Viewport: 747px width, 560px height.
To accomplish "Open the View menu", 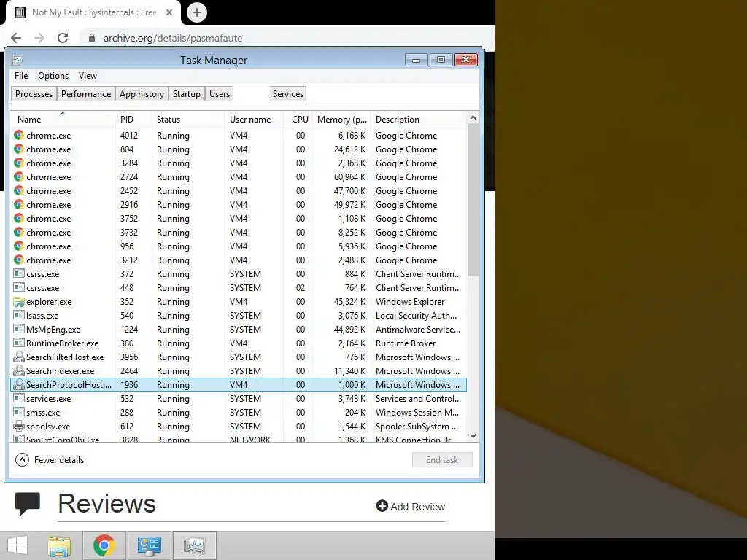I will click(88, 76).
